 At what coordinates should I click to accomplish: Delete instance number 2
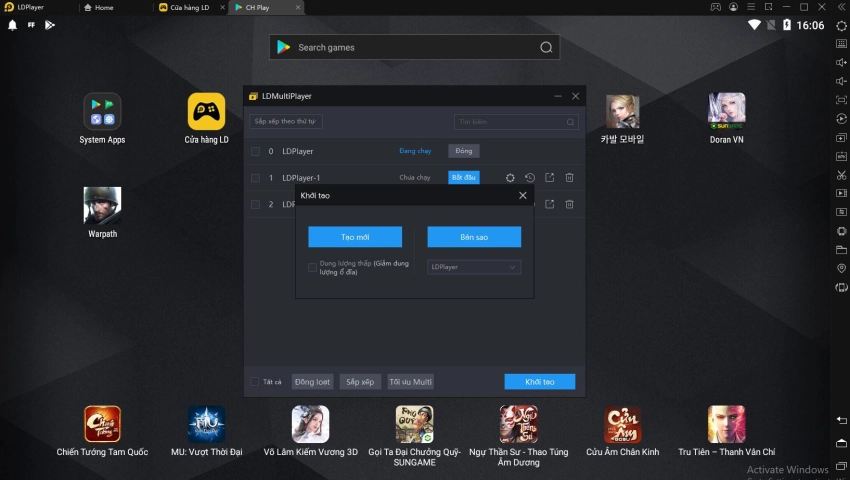[x=569, y=204]
